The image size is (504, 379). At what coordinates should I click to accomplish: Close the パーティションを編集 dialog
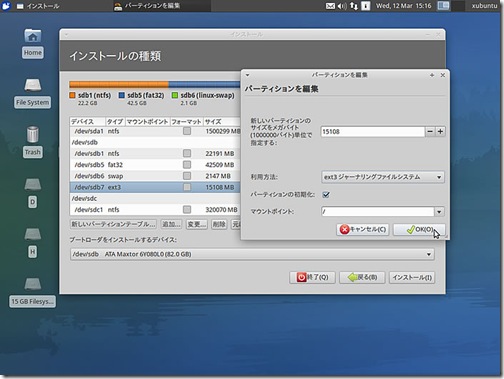[443, 75]
